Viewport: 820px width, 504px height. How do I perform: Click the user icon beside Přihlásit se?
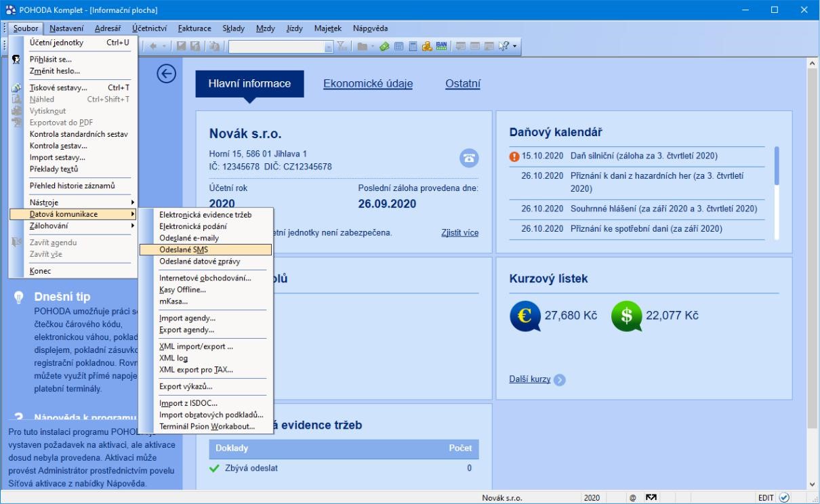pyautogui.click(x=16, y=60)
